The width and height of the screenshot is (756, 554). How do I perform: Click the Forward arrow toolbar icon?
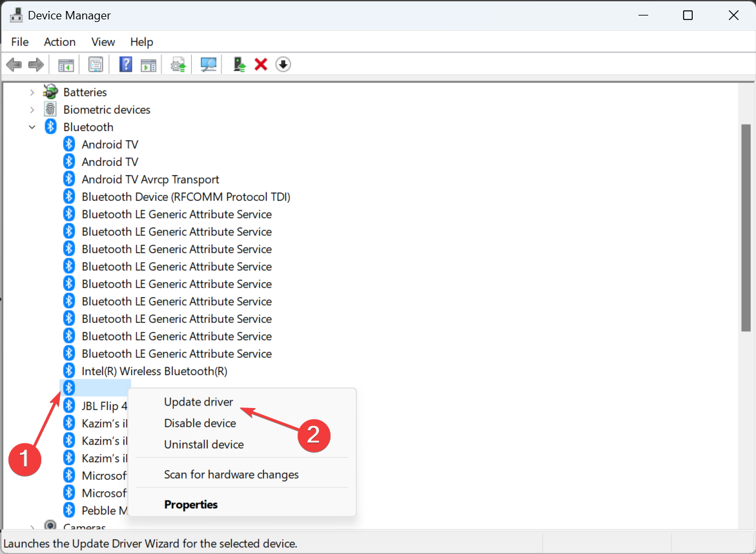click(x=36, y=64)
